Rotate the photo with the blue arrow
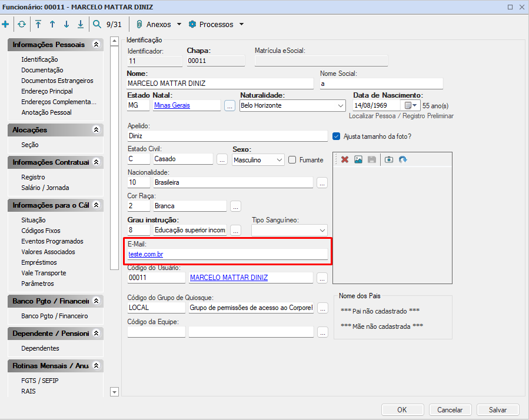Image resolution: width=529 pixels, height=420 pixels. point(402,159)
